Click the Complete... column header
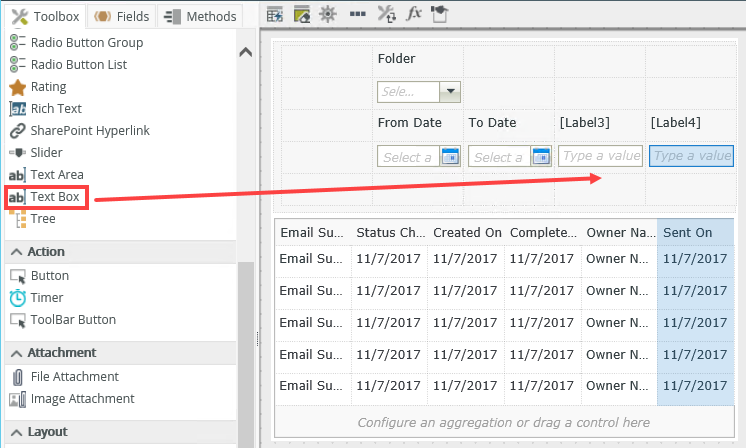This screenshot has width=746, height=448. tap(543, 233)
